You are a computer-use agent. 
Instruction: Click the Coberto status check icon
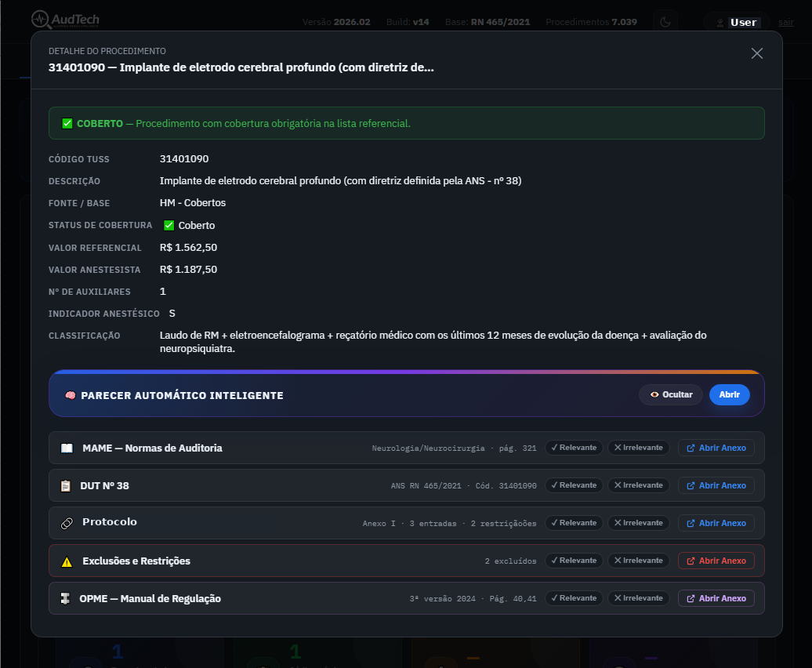(169, 225)
